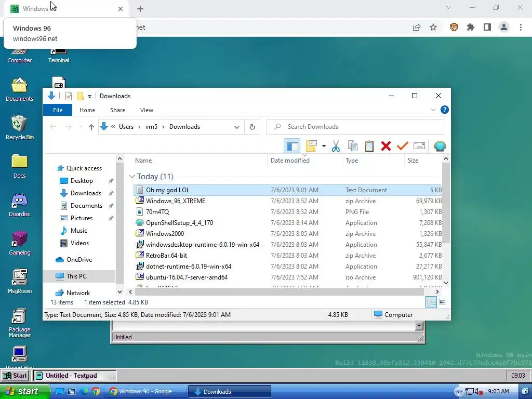This screenshot has height=399, width=532.
Task: Select OpenShellSetup_4_4_170 application
Action: pyautogui.click(x=288, y=222)
